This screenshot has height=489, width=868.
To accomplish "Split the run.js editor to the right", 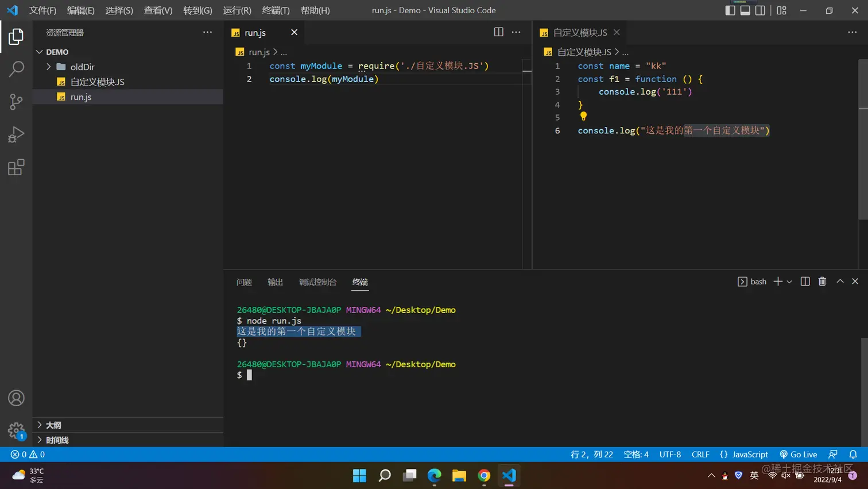I will [x=498, y=32].
